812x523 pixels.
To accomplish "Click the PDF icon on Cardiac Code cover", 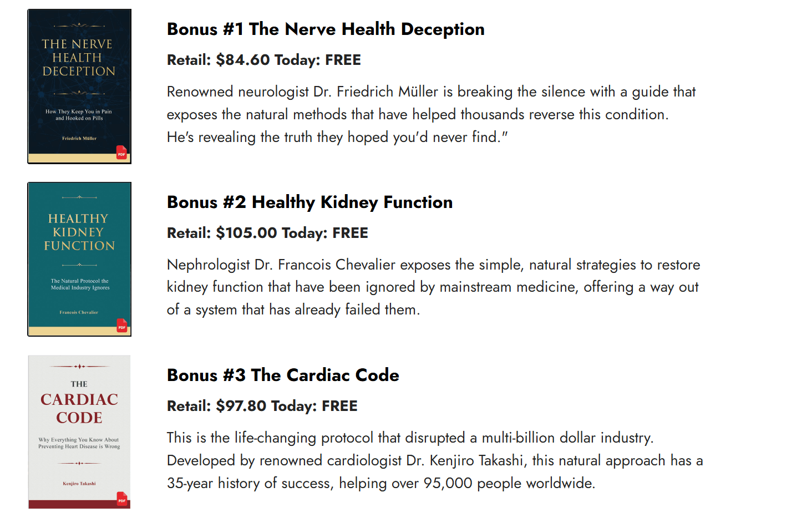I will click(122, 499).
